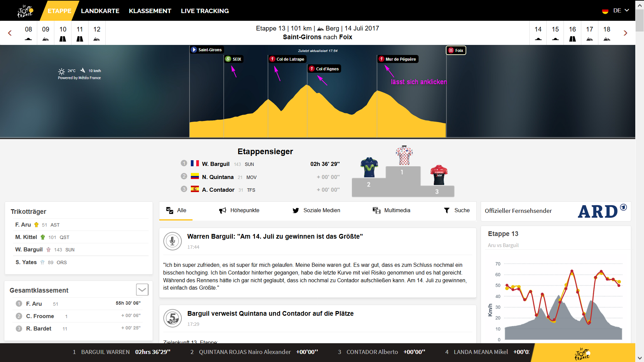Open the DE language dropdown
Viewport: 644px width, 362px height.
click(x=616, y=11)
